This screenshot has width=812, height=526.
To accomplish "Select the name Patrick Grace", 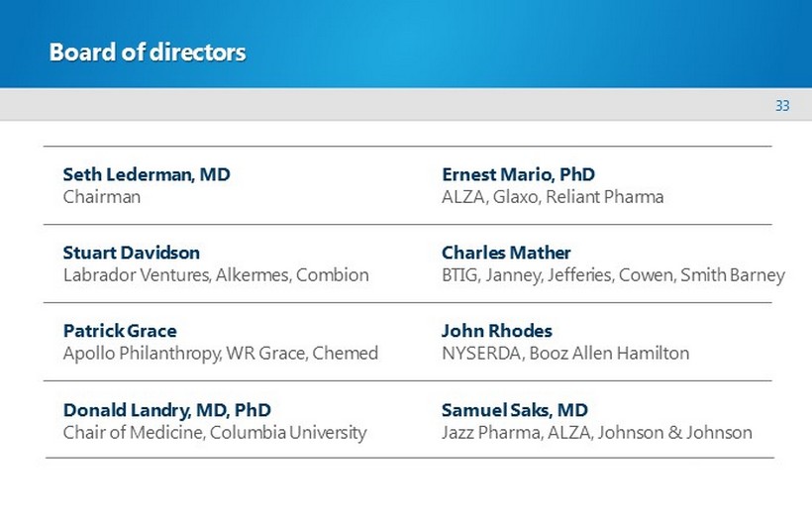I will tap(120, 331).
